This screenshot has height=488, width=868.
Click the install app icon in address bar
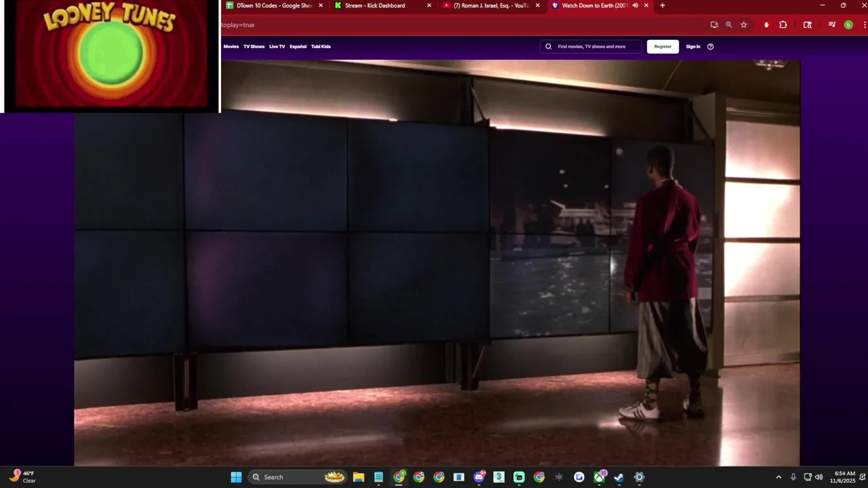tap(714, 24)
